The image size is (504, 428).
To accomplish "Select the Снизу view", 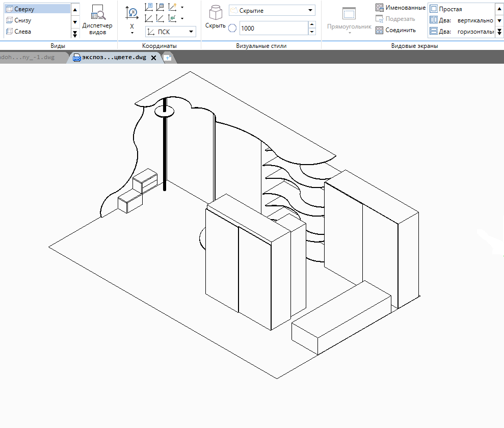I will click(37, 20).
